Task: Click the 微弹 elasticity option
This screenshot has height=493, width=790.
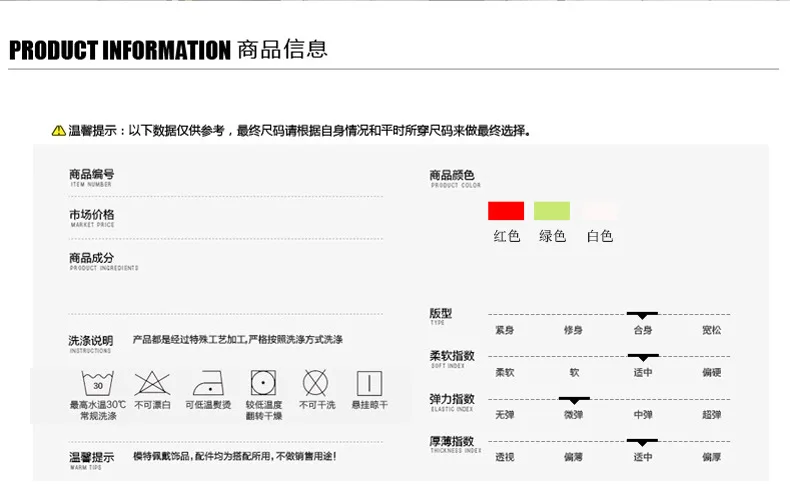Action: click(x=573, y=414)
